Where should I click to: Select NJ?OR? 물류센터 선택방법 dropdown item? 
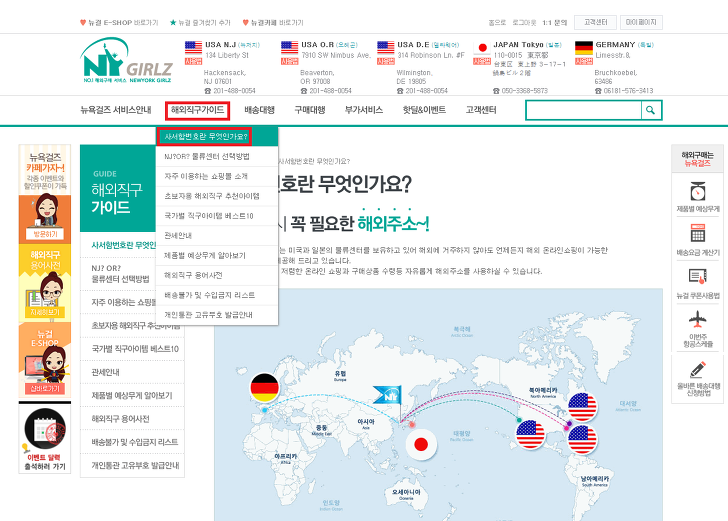pyautogui.click(x=217, y=156)
